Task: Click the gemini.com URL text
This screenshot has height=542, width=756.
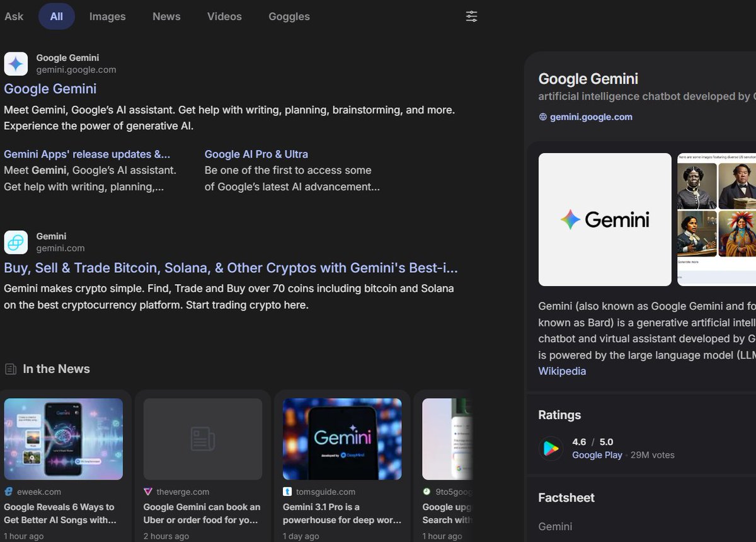Action: 60,248
